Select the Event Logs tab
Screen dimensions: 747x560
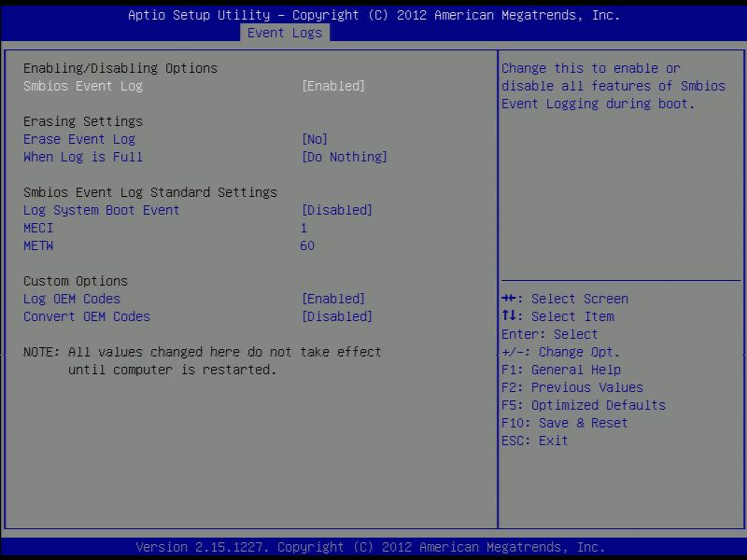coord(285,33)
